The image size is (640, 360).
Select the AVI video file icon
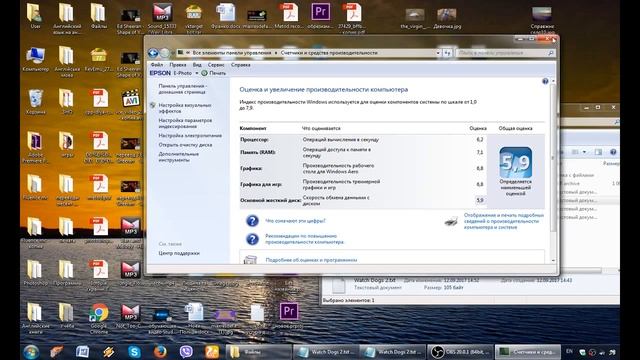(x=131, y=104)
